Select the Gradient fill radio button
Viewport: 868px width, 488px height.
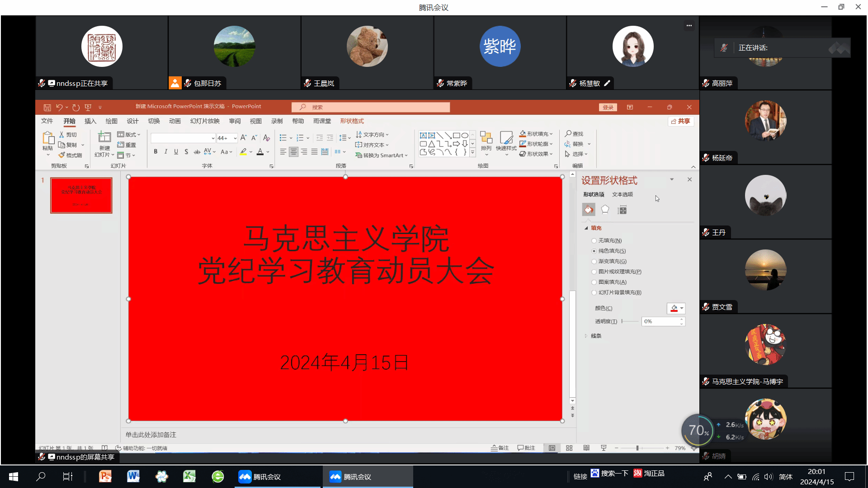[x=594, y=262]
